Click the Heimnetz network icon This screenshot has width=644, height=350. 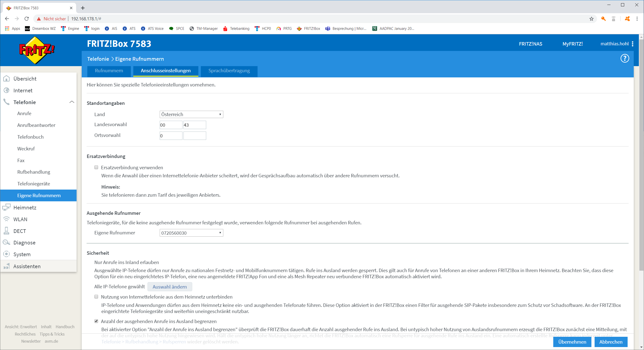pyautogui.click(x=7, y=207)
